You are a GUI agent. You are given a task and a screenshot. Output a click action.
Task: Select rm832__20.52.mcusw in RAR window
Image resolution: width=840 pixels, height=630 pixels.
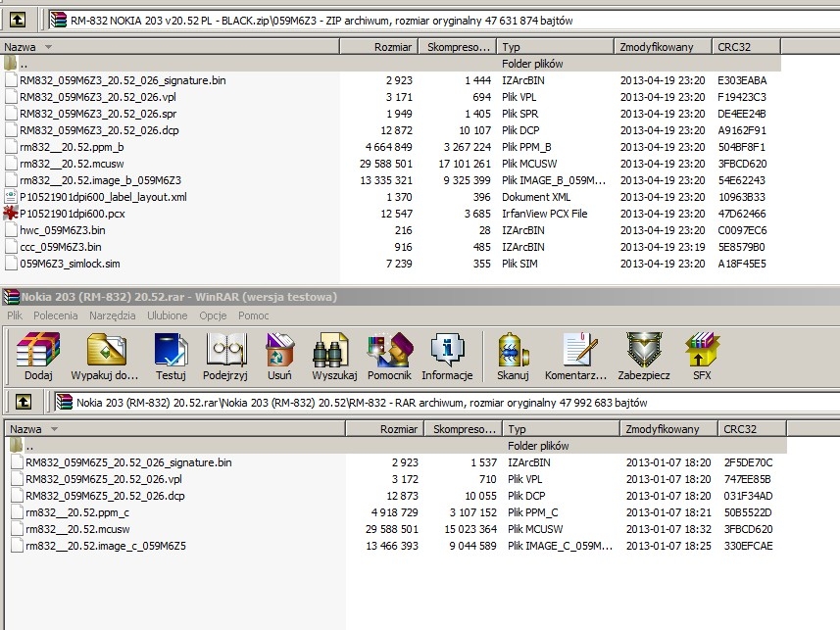[x=77, y=529]
